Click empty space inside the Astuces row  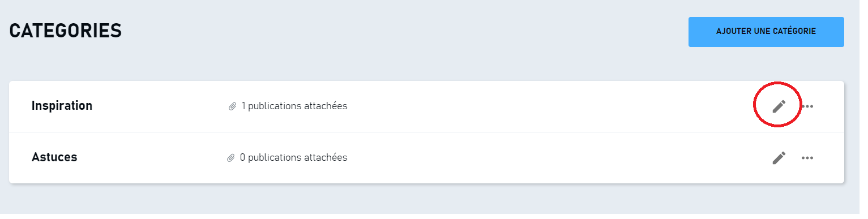(538, 158)
